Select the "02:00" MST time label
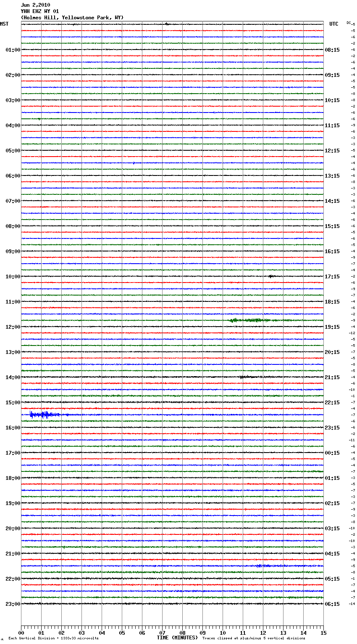This screenshot has height=644, width=357. pos(13,75)
